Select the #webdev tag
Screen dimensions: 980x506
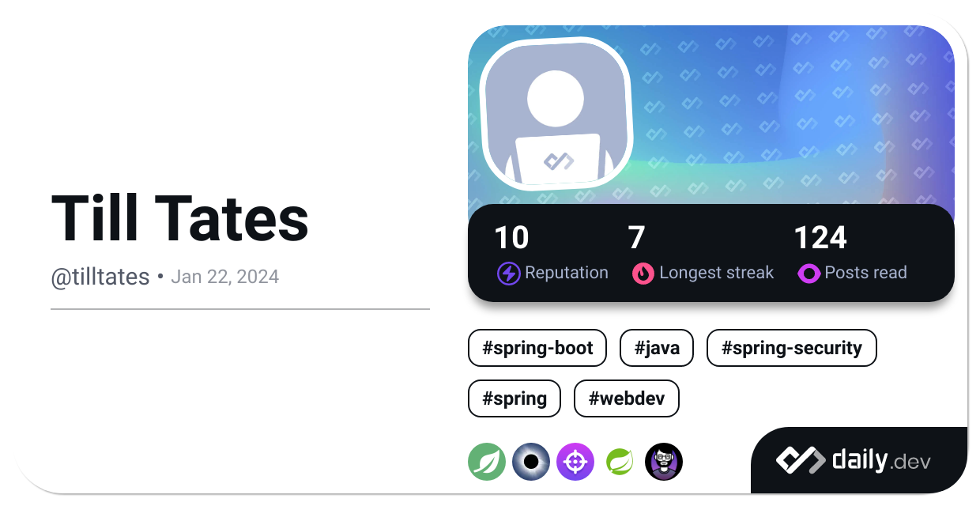[627, 398]
